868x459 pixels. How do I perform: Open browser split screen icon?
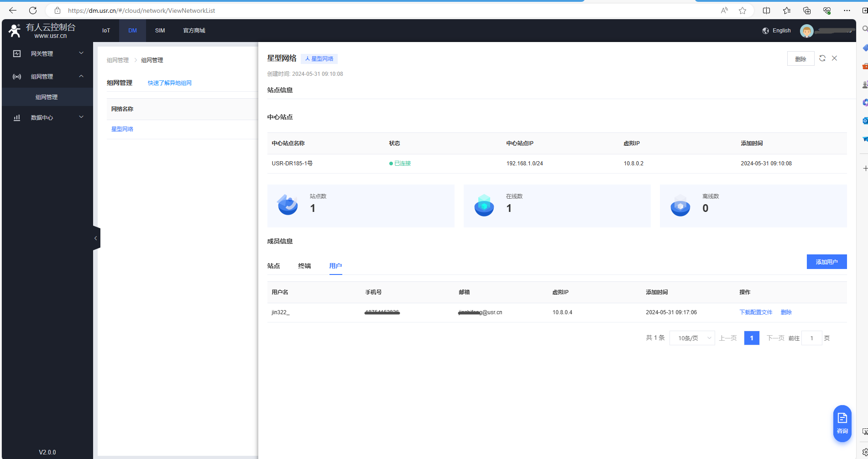pyautogui.click(x=766, y=11)
